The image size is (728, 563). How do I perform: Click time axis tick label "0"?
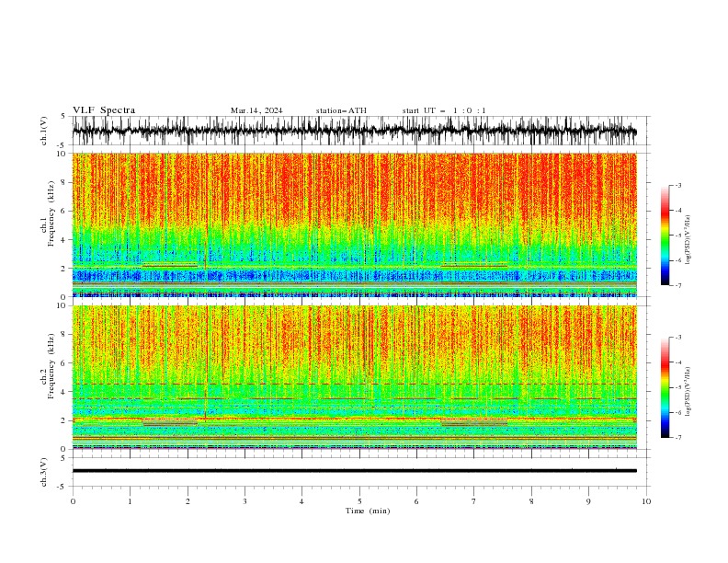73,501
